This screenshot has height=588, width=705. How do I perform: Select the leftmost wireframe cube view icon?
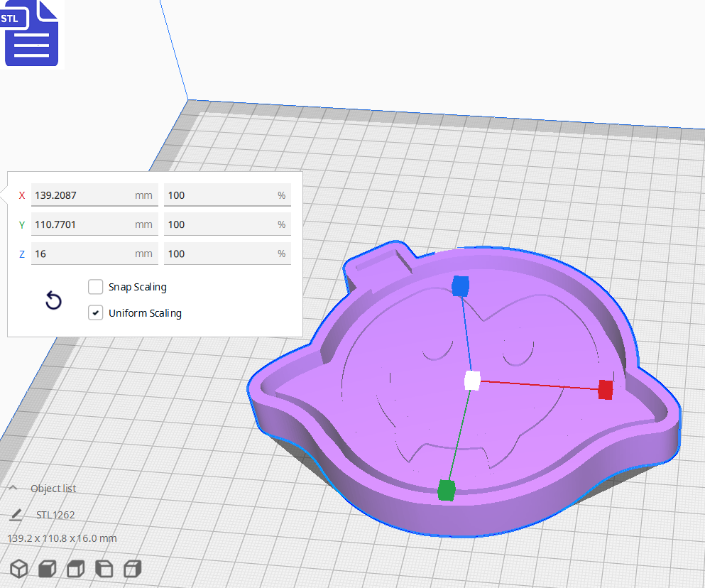pos(19,568)
